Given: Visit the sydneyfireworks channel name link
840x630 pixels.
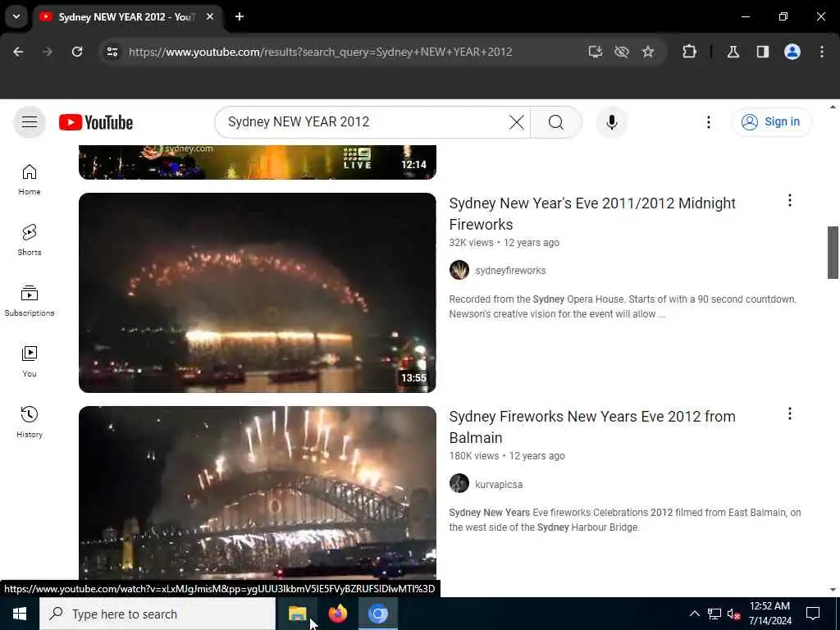Looking at the screenshot, I should (510, 271).
